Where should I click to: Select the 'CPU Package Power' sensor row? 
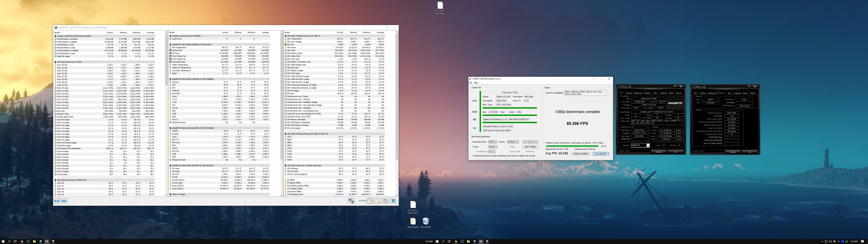point(334,195)
